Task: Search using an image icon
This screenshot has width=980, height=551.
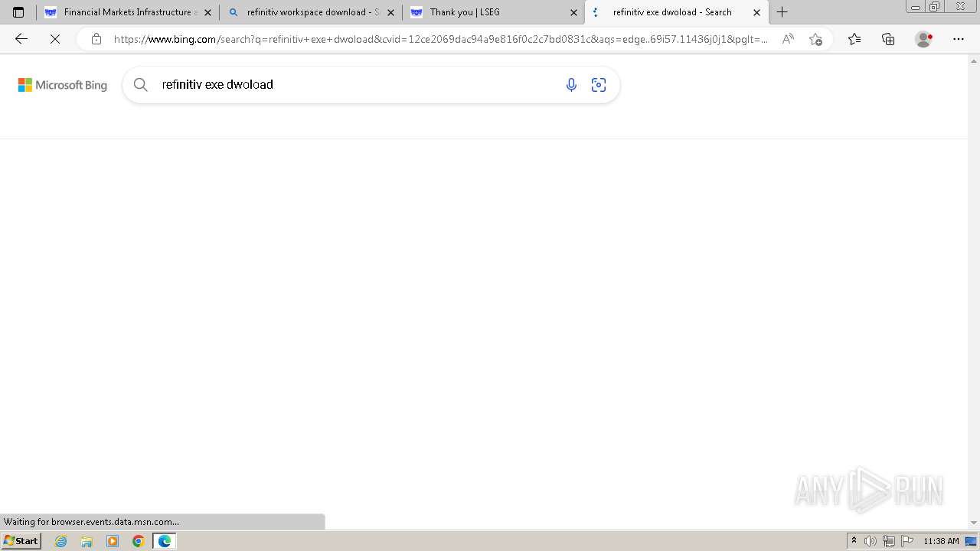Action: tap(599, 85)
